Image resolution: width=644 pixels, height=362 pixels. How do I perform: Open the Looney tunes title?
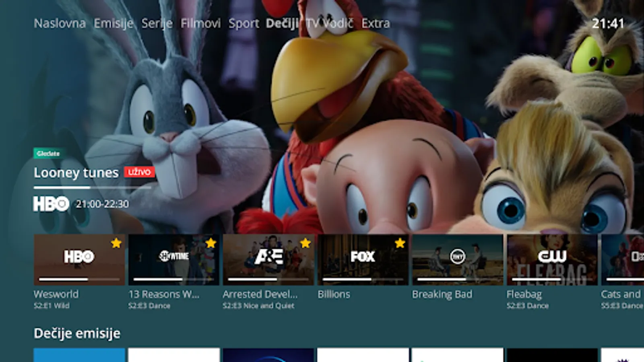76,173
